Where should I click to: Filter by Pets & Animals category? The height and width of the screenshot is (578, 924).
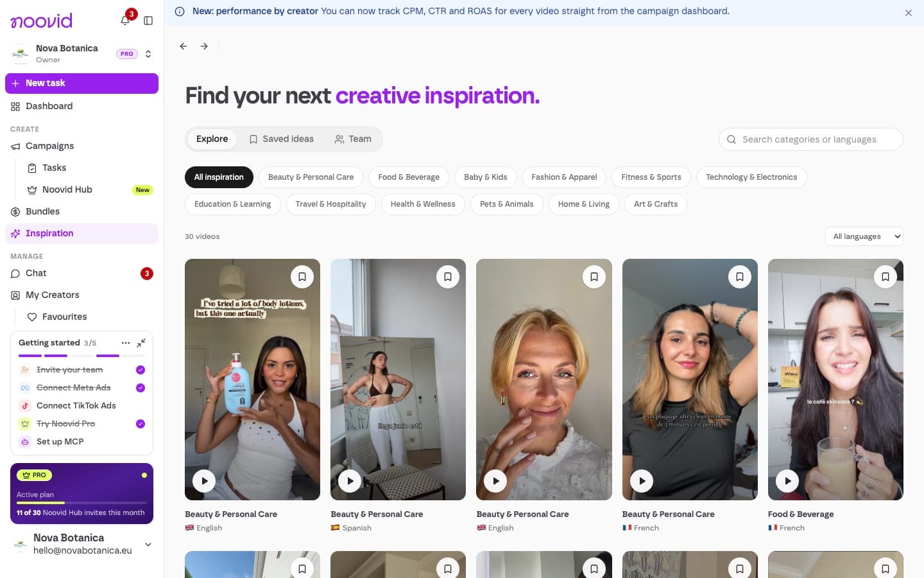(x=507, y=204)
